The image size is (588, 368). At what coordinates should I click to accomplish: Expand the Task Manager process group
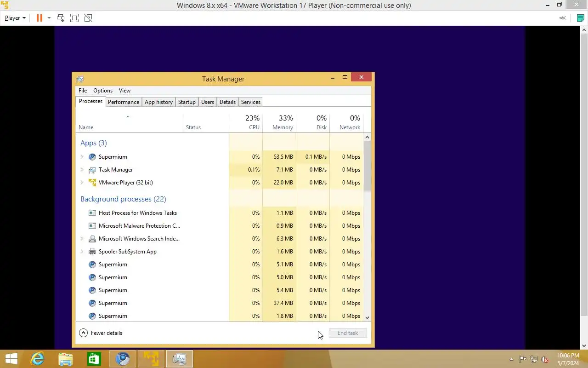[x=82, y=170]
